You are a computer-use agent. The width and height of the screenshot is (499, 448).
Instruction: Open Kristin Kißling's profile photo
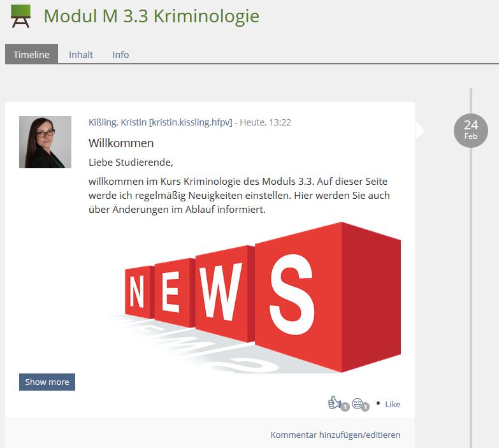[x=45, y=142]
